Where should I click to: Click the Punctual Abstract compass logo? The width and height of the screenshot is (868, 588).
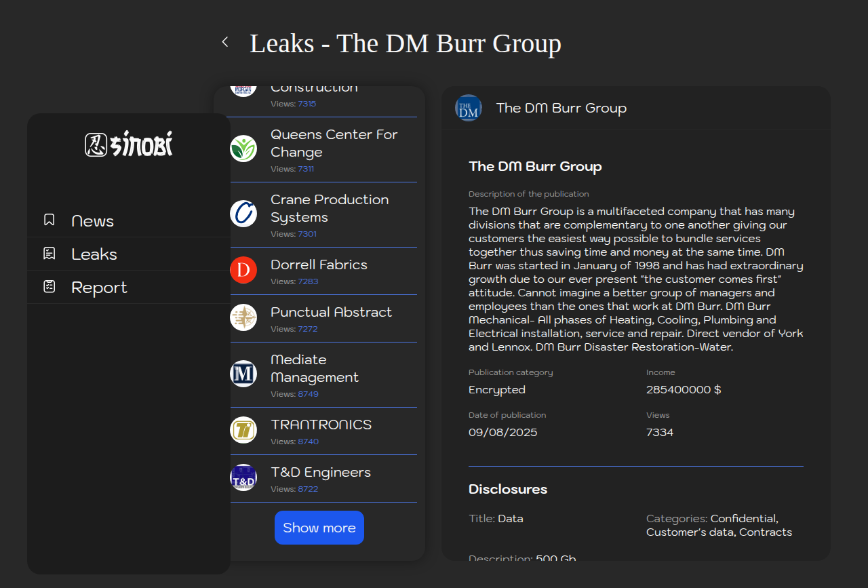[243, 317]
